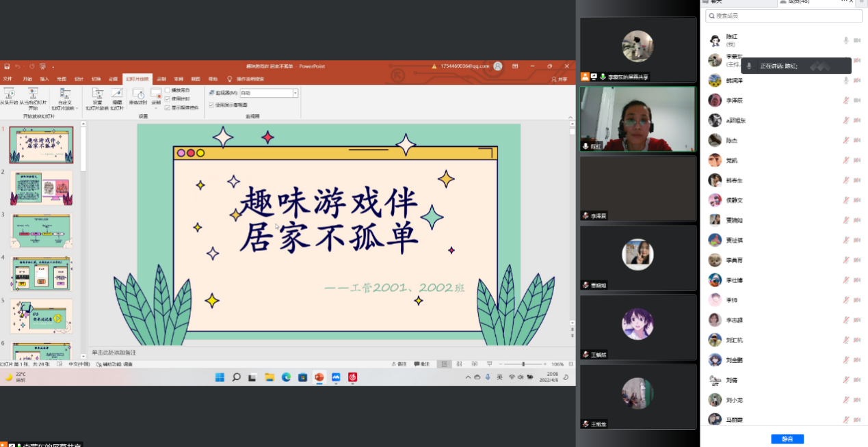This screenshot has height=447, width=868.
Task: Open Microsoft Edge from the taskbar
Action: point(286,377)
